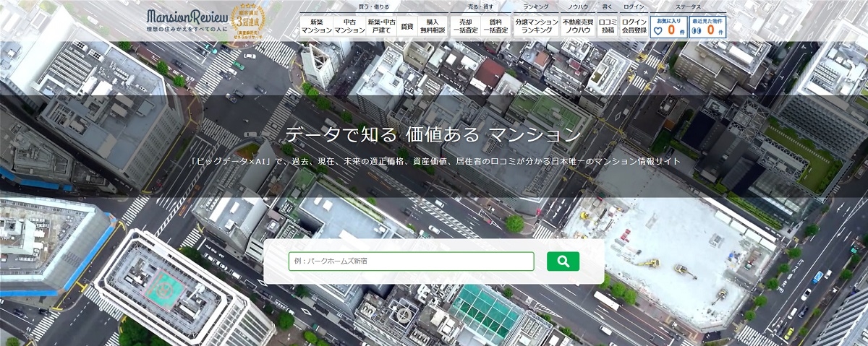The height and width of the screenshot is (346, 868).
Task: Click 口コミ投稿 to post a review
Action: pos(606,26)
